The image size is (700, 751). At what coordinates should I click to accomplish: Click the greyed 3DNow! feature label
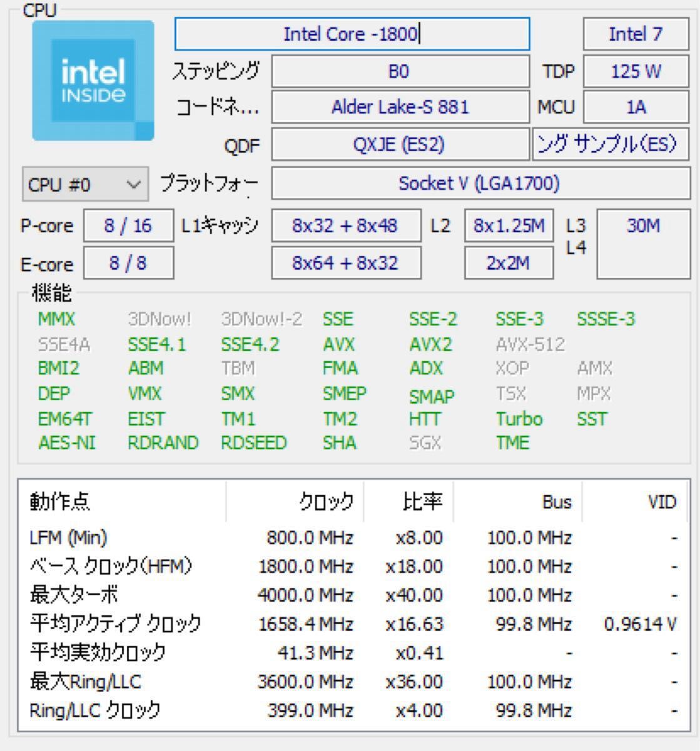(x=159, y=319)
